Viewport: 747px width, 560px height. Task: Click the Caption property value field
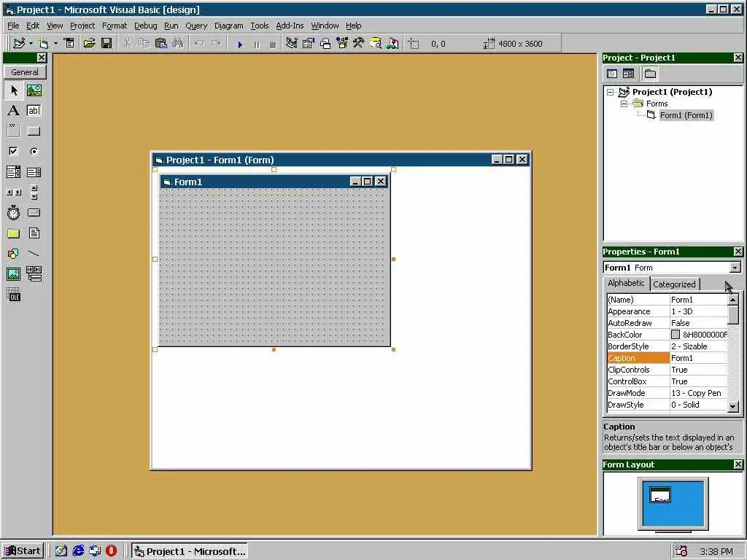(698, 358)
